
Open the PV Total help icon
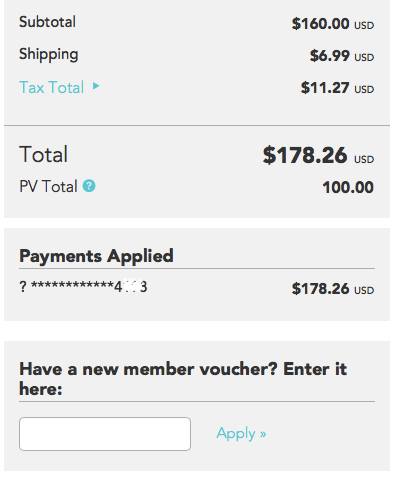[89, 186]
